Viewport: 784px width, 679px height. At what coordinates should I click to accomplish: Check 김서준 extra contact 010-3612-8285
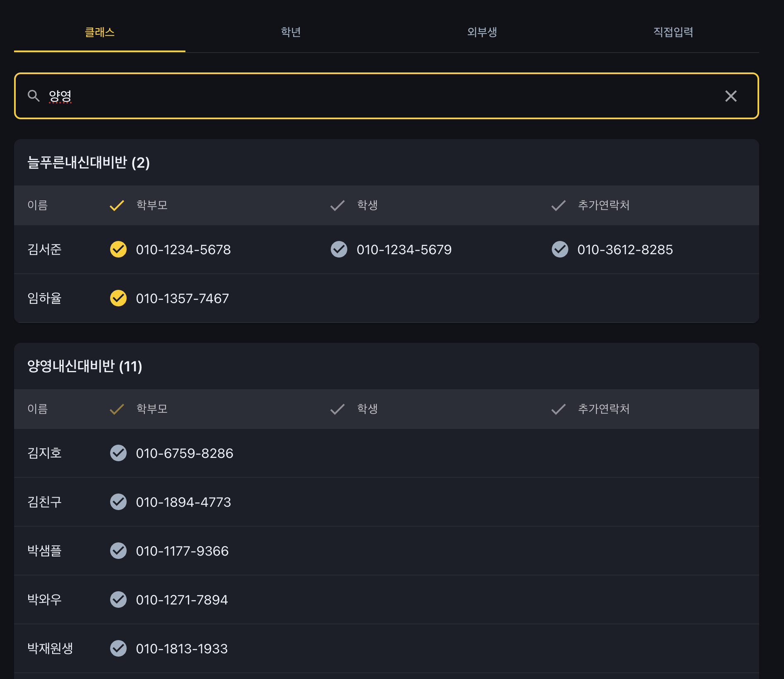pos(560,249)
